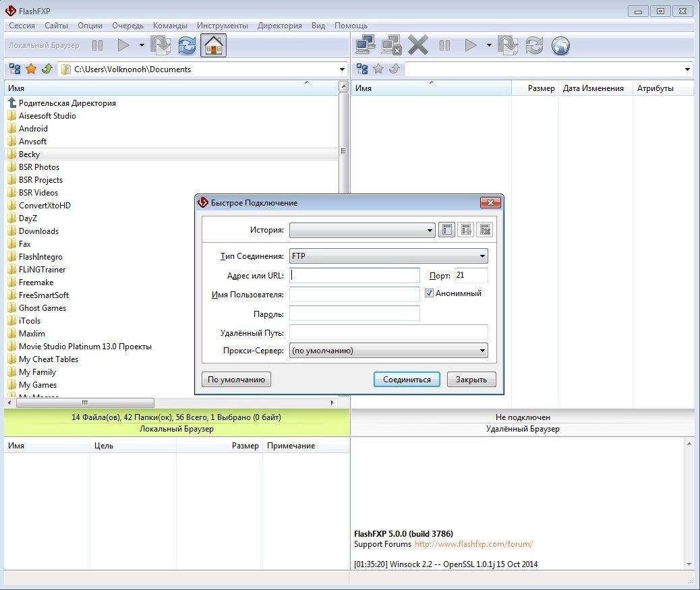Sort remote list by Размер header
The width and height of the screenshot is (700, 590).
pyautogui.click(x=534, y=88)
